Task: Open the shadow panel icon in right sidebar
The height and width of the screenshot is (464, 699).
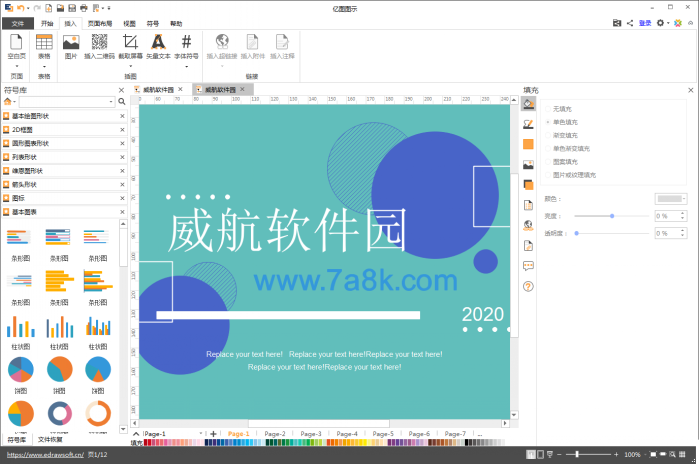Action: click(528, 184)
